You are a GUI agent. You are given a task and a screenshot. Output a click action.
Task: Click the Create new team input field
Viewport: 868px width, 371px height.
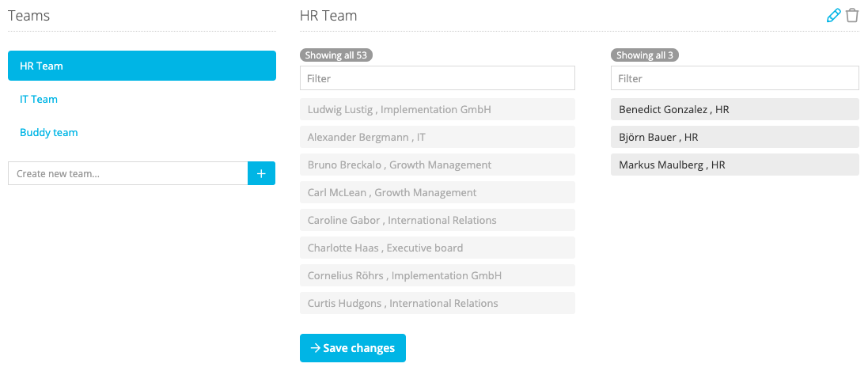pyautogui.click(x=128, y=173)
